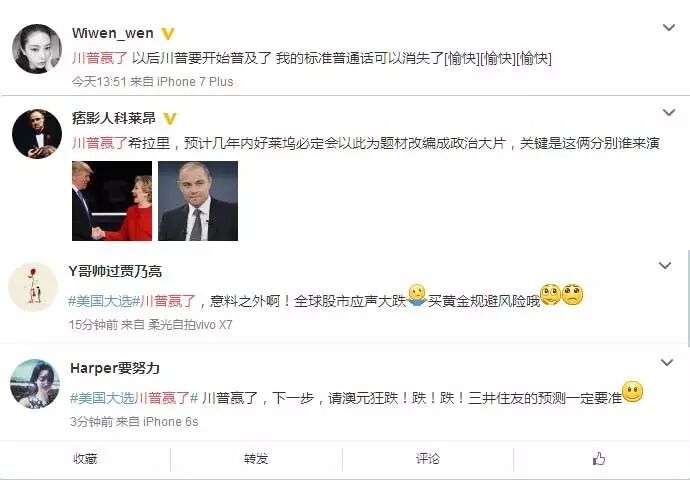Click the username Harper要努力
The image size is (690, 500).
point(115,368)
